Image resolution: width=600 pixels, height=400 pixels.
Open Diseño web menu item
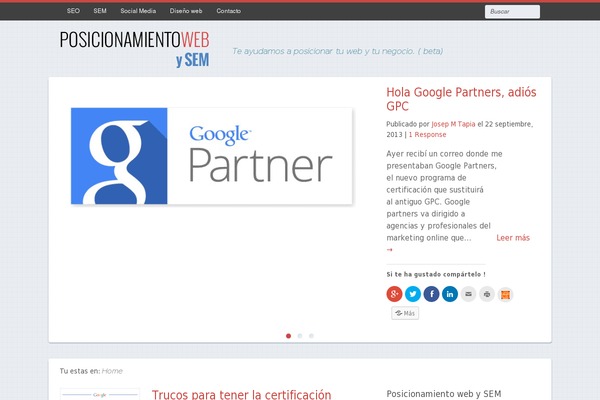[x=186, y=11]
